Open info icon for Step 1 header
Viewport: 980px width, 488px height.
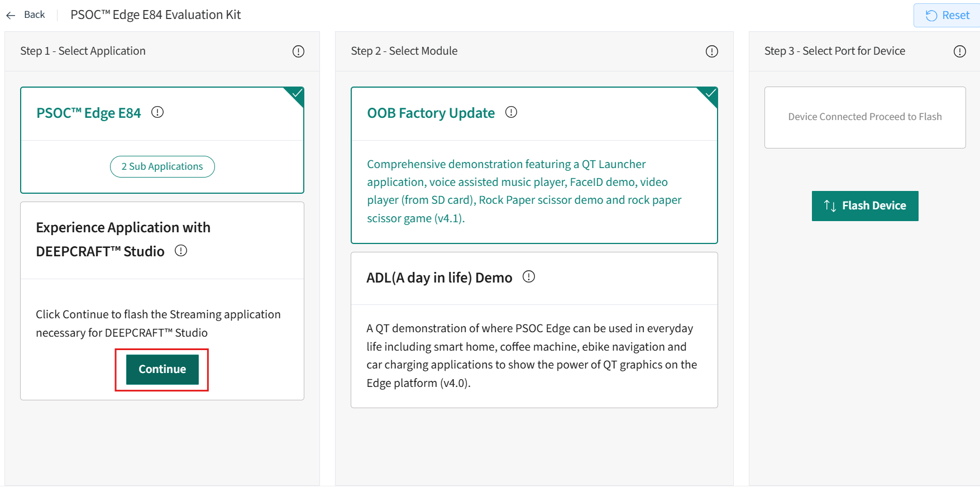(x=298, y=51)
